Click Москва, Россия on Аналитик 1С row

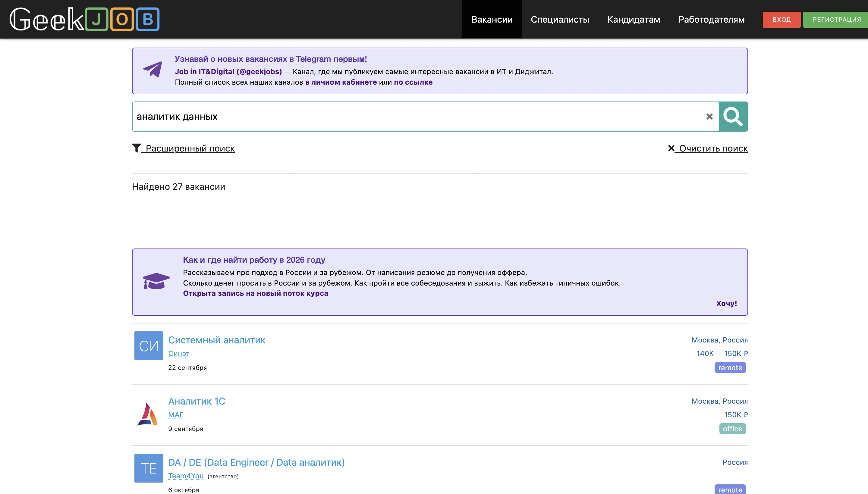point(720,401)
